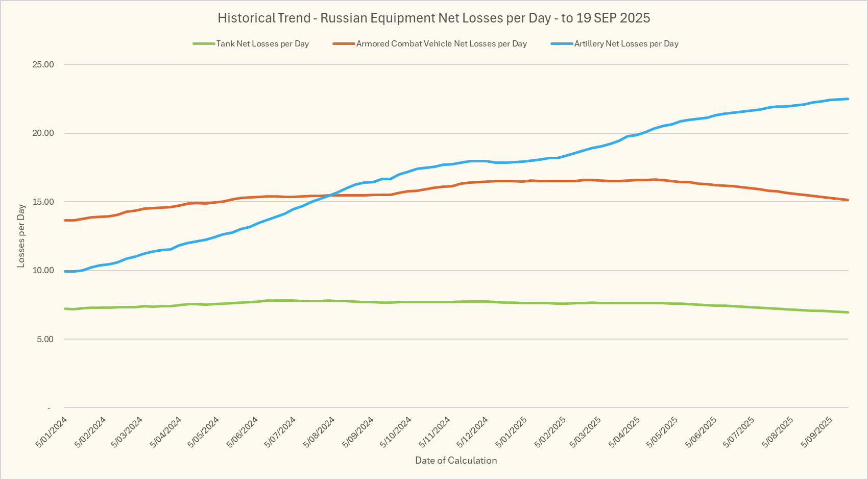Image resolution: width=868 pixels, height=480 pixels.
Task: Click the 5.00 y-axis tick label
Action: [45, 339]
